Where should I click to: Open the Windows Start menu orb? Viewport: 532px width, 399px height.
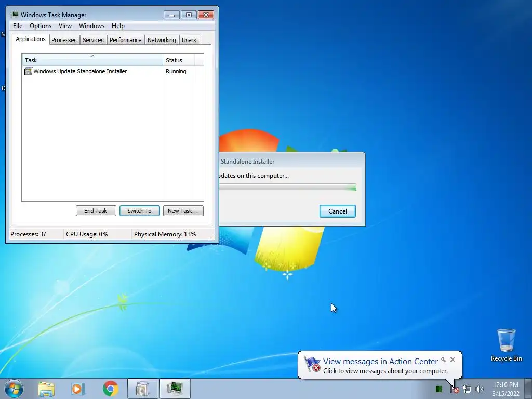14,389
